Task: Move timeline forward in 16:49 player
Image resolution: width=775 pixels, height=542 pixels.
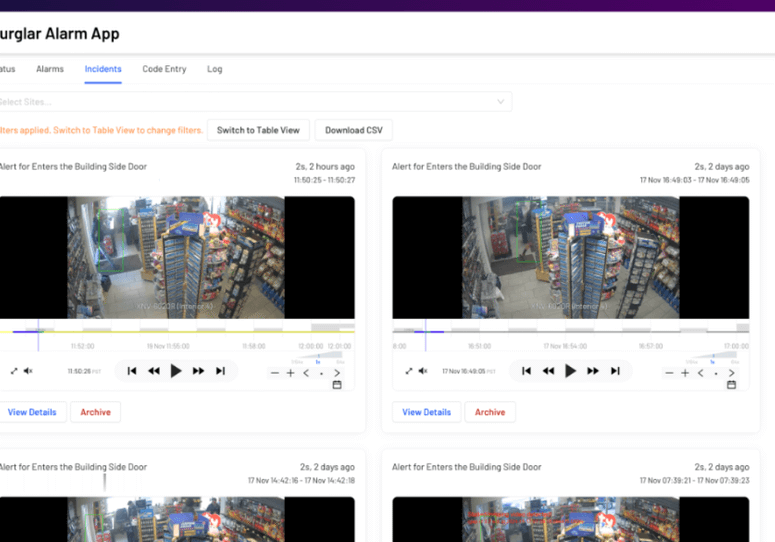Action: (x=732, y=373)
